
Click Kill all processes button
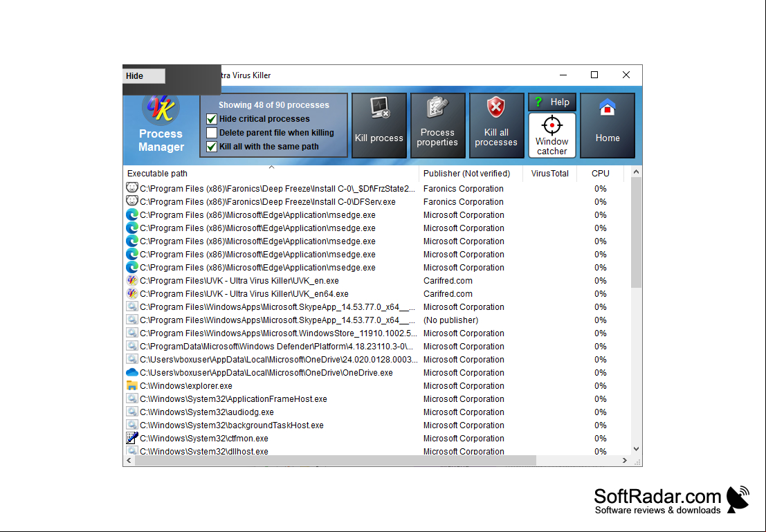click(x=496, y=125)
